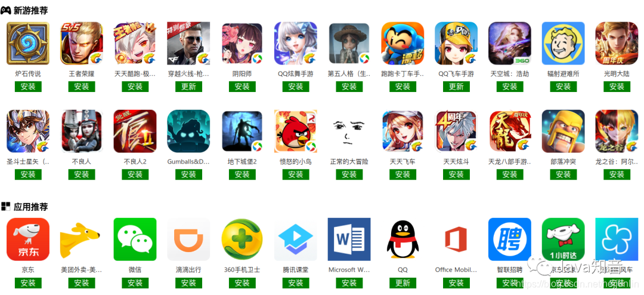Install 地下城堡2 using 安装 button
644x295 pixels.
(x=242, y=174)
